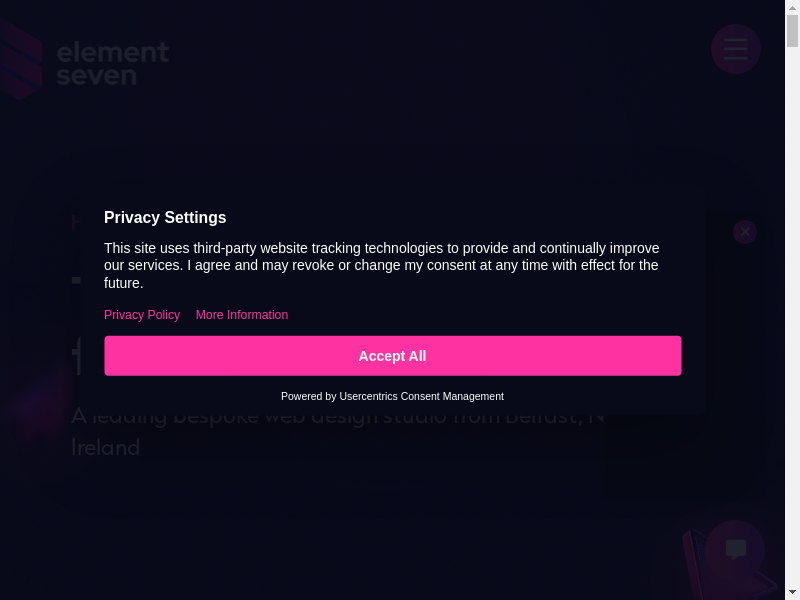Click the scrollbar down arrow
800x600 pixels.
pyautogui.click(x=792, y=592)
